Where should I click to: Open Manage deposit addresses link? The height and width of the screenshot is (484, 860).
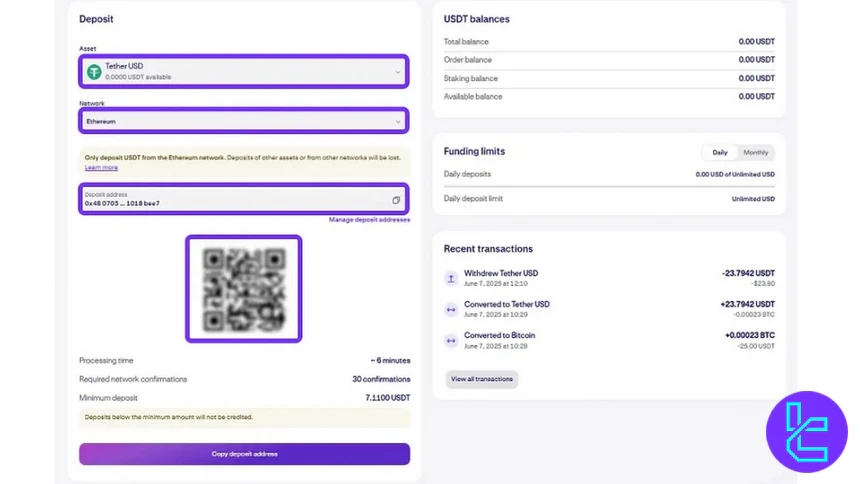coord(369,220)
